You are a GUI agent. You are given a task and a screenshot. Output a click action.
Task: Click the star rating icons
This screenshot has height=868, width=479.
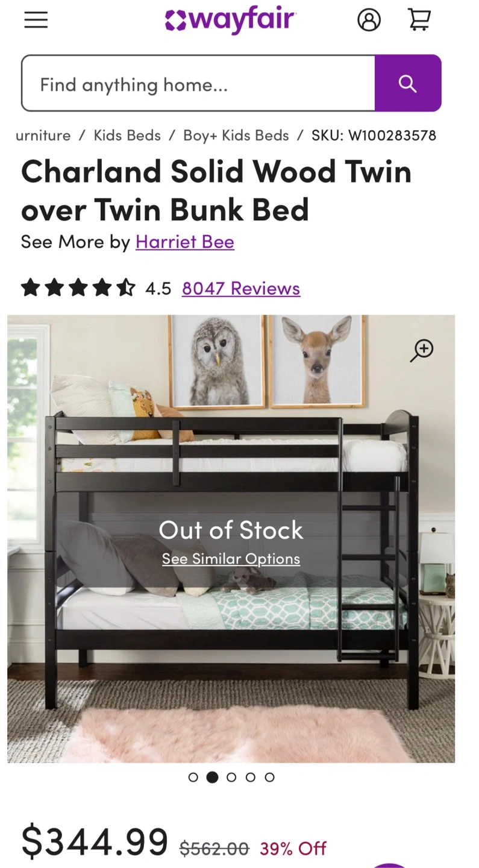[78, 288]
